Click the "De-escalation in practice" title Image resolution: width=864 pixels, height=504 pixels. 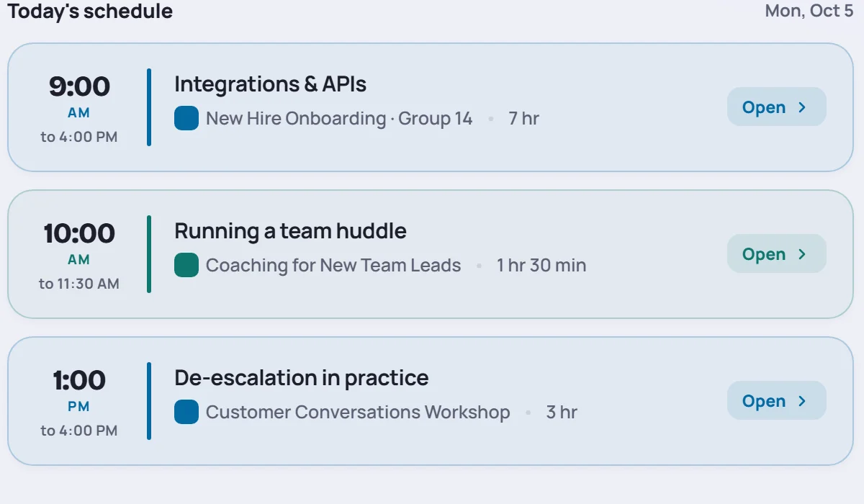point(301,378)
